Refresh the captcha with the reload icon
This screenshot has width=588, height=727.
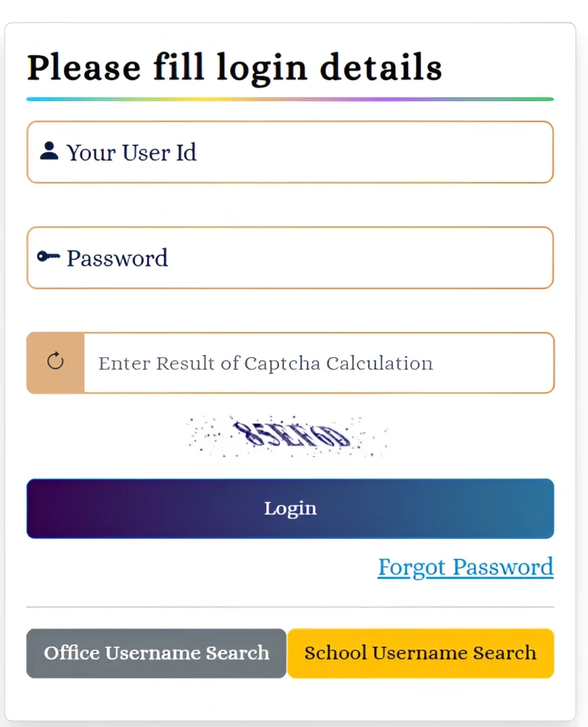[x=55, y=362]
